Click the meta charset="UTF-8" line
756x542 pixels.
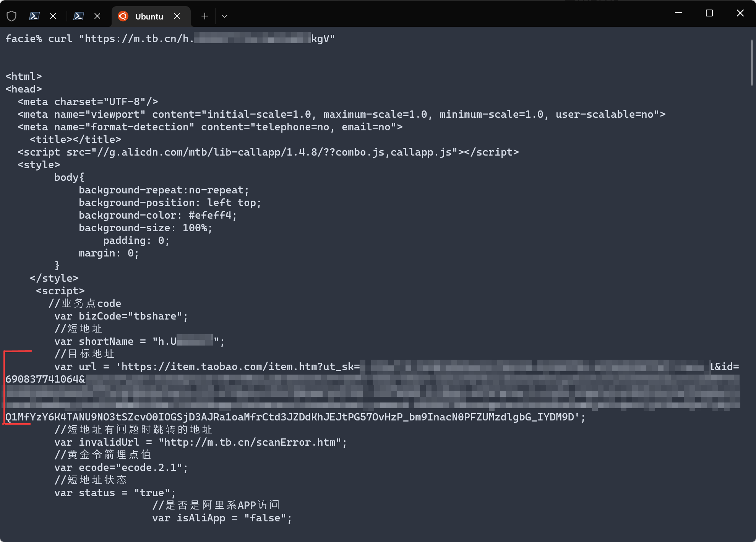(x=88, y=102)
